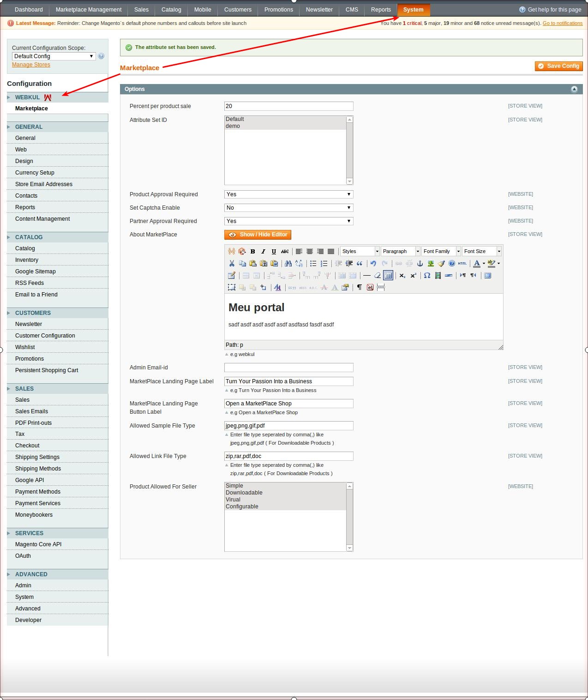Expand the WEBKUL configuration group

pyautogui.click(x=57, y=97)
